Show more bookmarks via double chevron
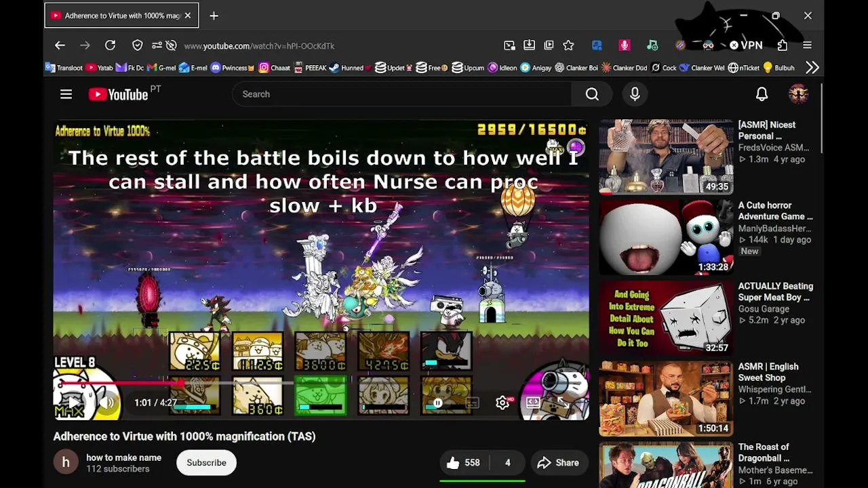Viewport: 868px width, 488px height. [812, 68]
